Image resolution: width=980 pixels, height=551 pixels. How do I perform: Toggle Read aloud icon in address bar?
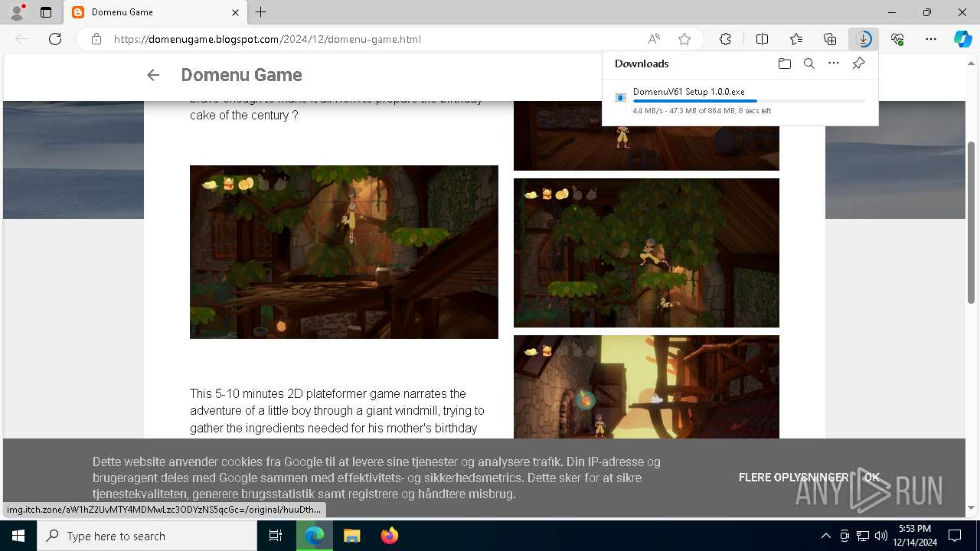(654, 39)
